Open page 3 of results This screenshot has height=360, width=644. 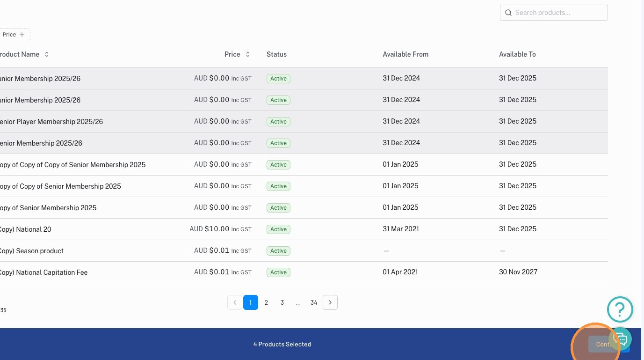click(x=282, y=302)
